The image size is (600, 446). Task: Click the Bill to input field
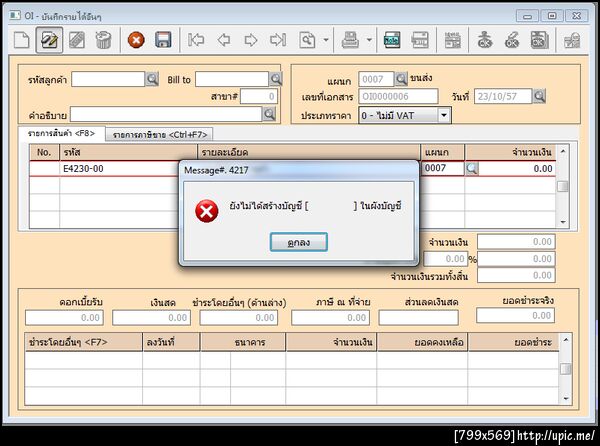(x=232, y=80)
